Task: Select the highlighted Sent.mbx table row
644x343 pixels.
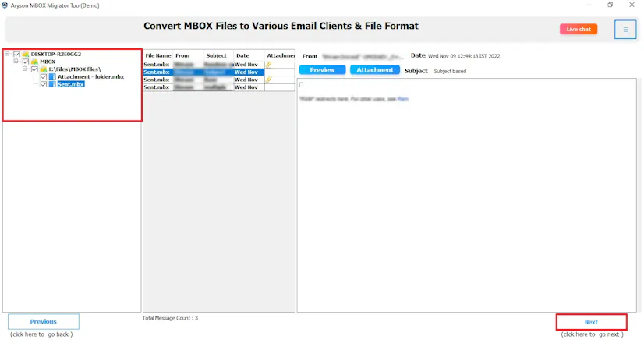Action: point(219,72)
